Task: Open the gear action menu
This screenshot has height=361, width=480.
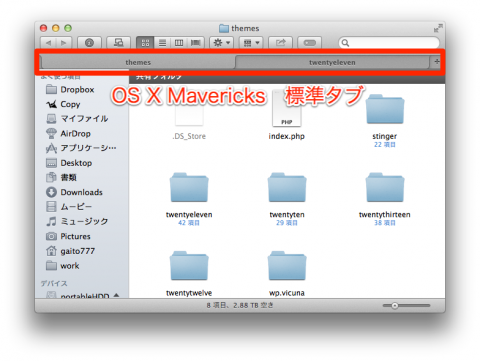Action: coord(222,43)
